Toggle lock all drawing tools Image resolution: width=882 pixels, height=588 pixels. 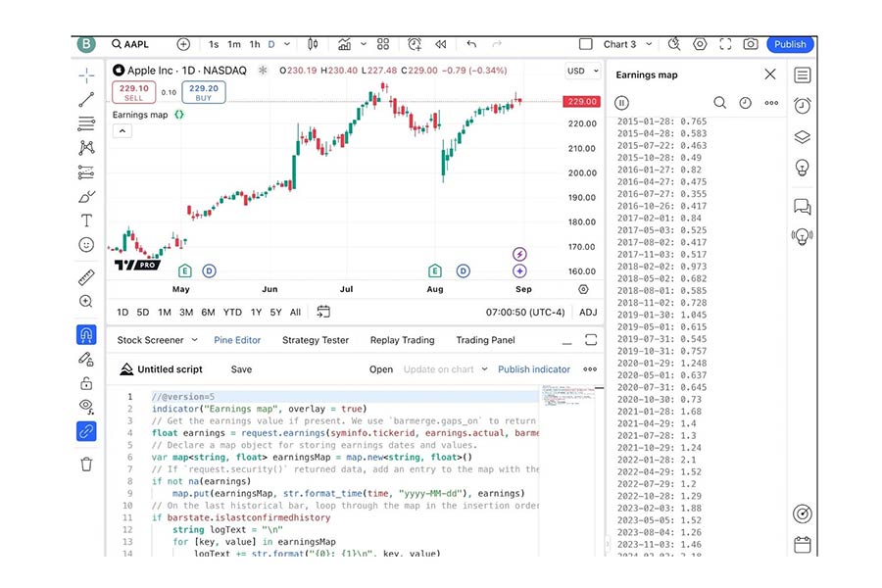86,383
